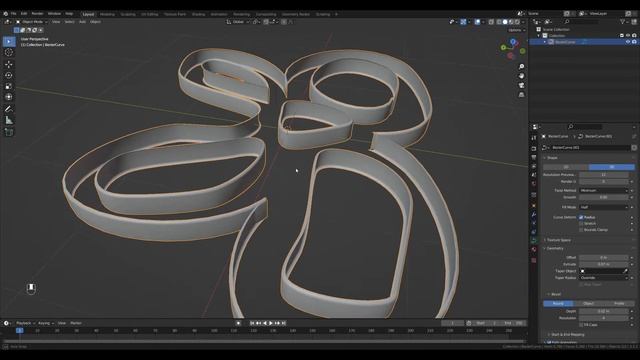640x360 pixels.
Task: Select the Annotate tool
Action: (x=9, y=109)
